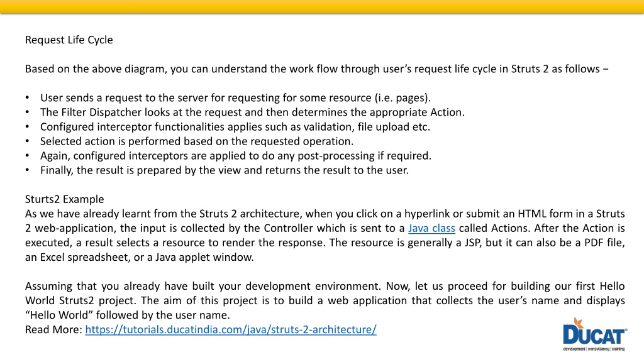Image resolution: width=644 pixels, height=362 pixels.
Task: Click the 'Filter Dispatcher' bullet line
Action: click(252, 112)
